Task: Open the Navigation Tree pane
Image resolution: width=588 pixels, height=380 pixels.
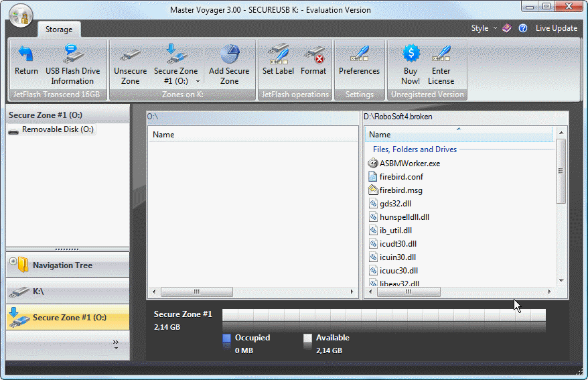Action: pos(68,265)
